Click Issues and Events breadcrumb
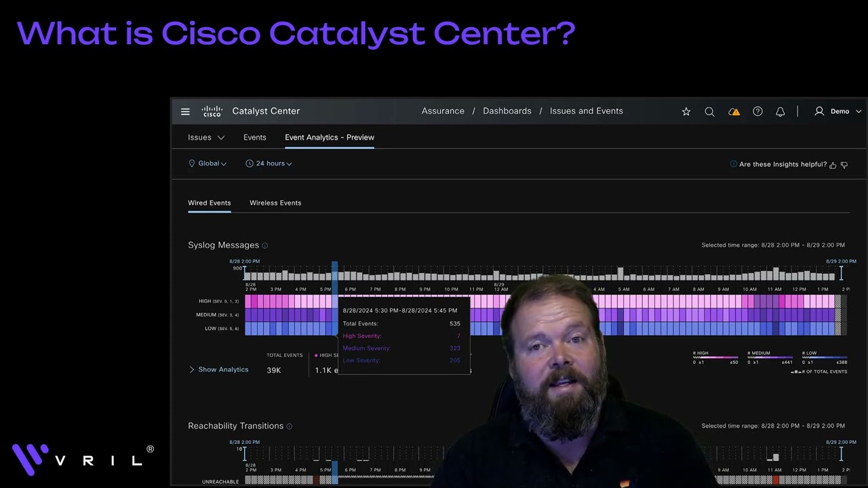The width and height of the screenshot is (868, 488). 587,111
